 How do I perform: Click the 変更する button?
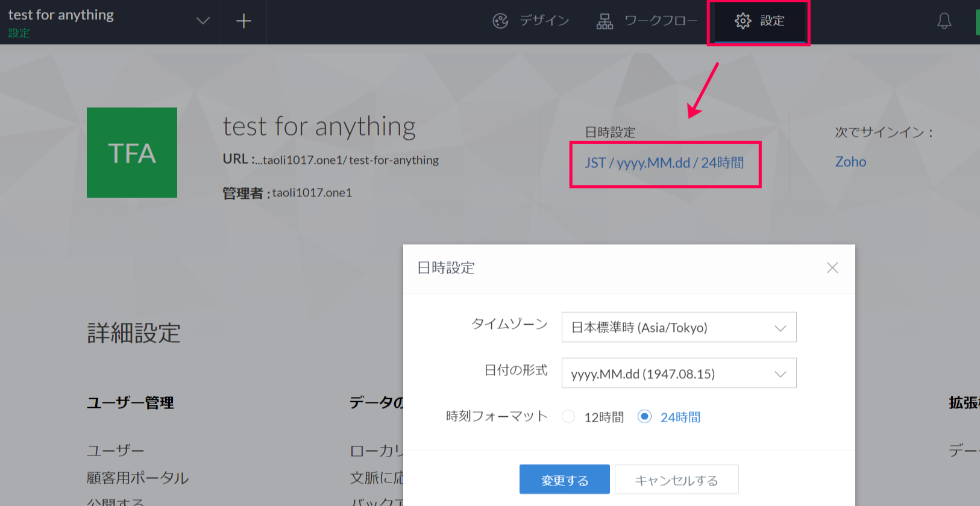pyautogui.click(x=564, y=479)
